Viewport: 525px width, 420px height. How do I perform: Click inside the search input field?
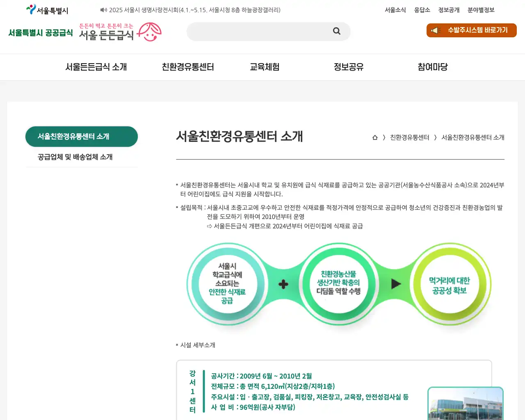pyautogui.click(x=262, y=31)
